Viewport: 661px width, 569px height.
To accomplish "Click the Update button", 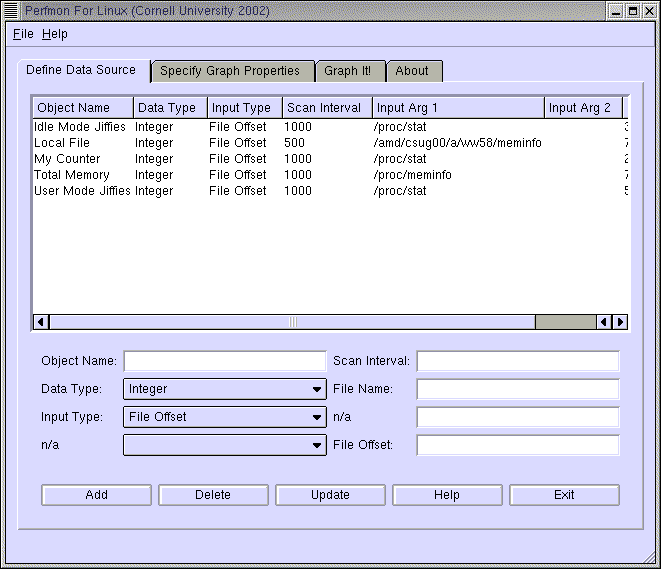I will pyautogui.click(x=330, y=495).
